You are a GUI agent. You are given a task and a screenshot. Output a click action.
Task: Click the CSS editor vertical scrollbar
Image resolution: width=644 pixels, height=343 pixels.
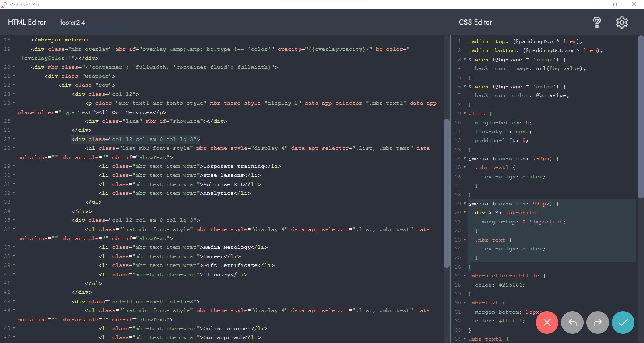(x=641, y=117)
